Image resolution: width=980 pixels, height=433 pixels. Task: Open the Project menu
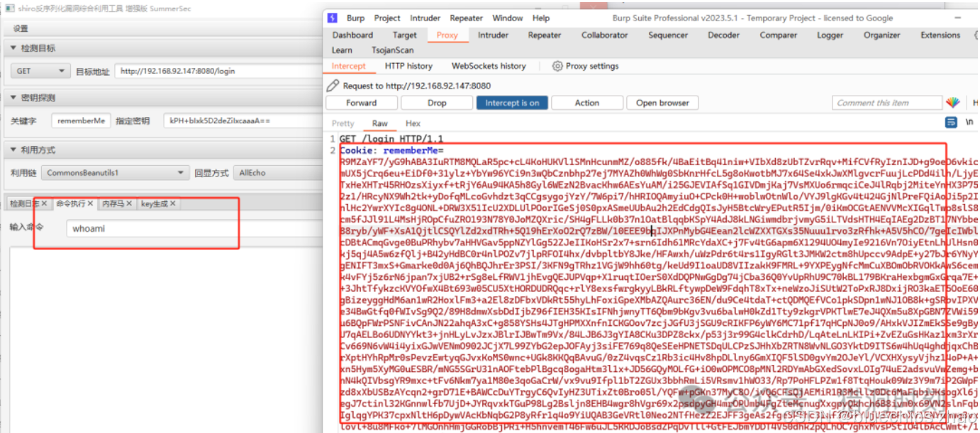[387, 18]
